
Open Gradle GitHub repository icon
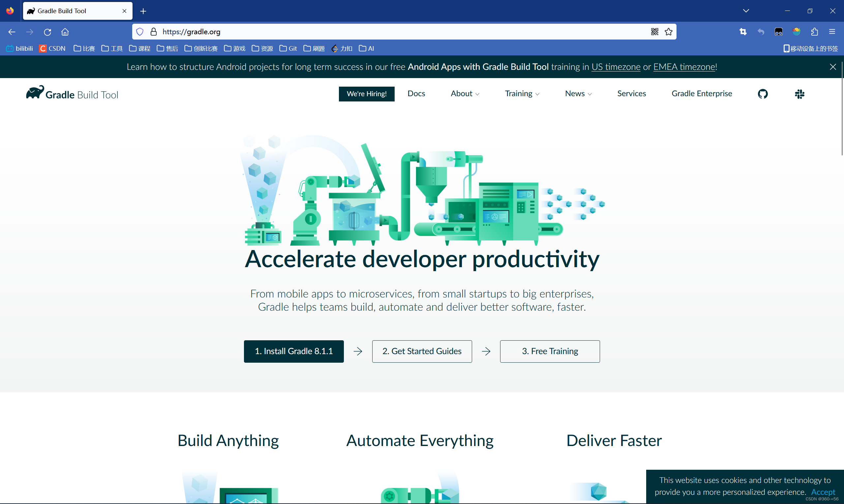763,94
